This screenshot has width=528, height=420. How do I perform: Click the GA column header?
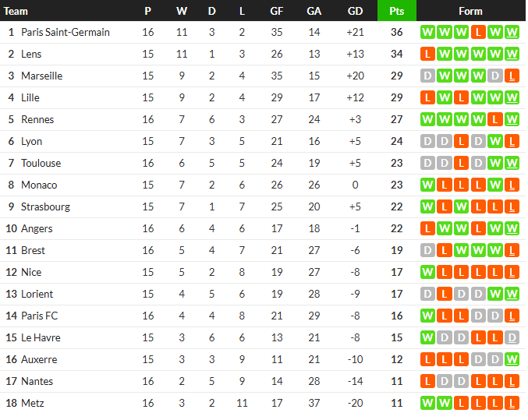click(x=314, y=11)
